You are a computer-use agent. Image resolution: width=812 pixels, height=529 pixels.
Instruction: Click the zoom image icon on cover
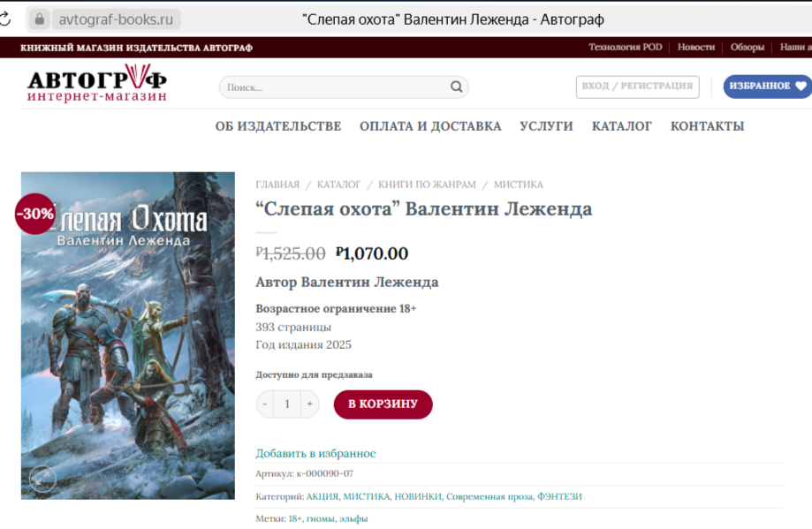(x=42, y=479)
